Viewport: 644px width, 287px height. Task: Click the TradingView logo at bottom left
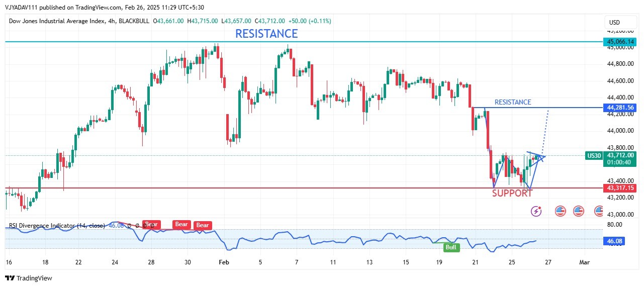pyautogui.click(x=29, y=278)
